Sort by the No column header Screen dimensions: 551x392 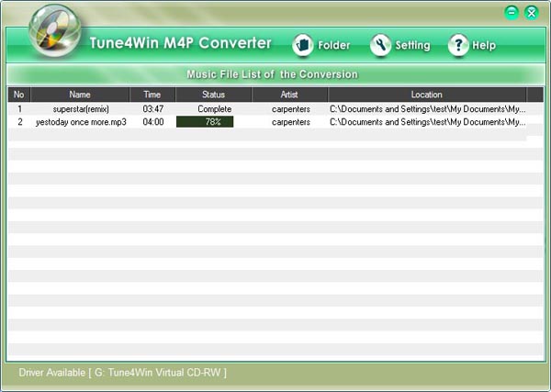tap(19, 95)
